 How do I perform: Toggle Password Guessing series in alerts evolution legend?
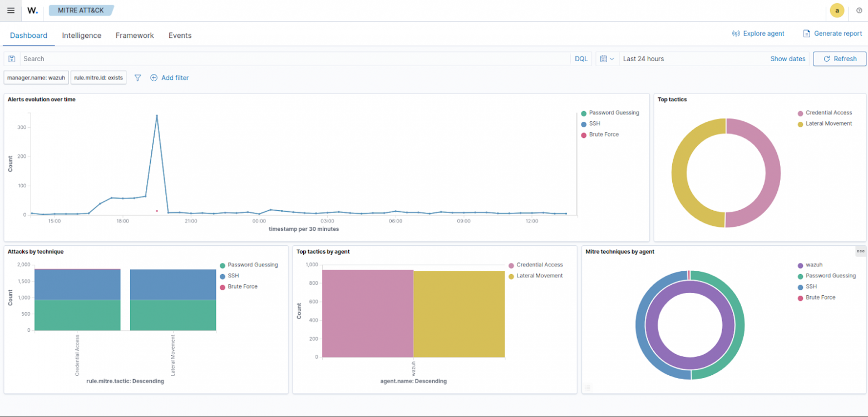click(614, 113)
